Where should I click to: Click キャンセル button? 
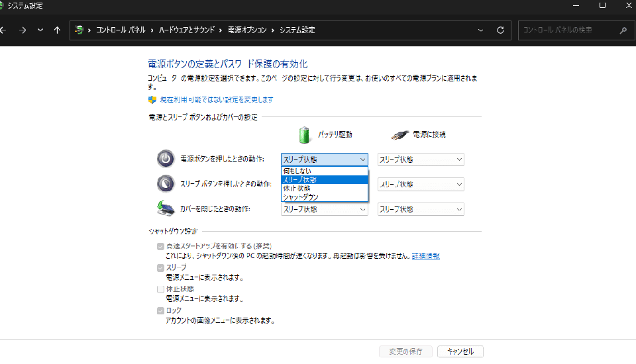tap(460, 351)
